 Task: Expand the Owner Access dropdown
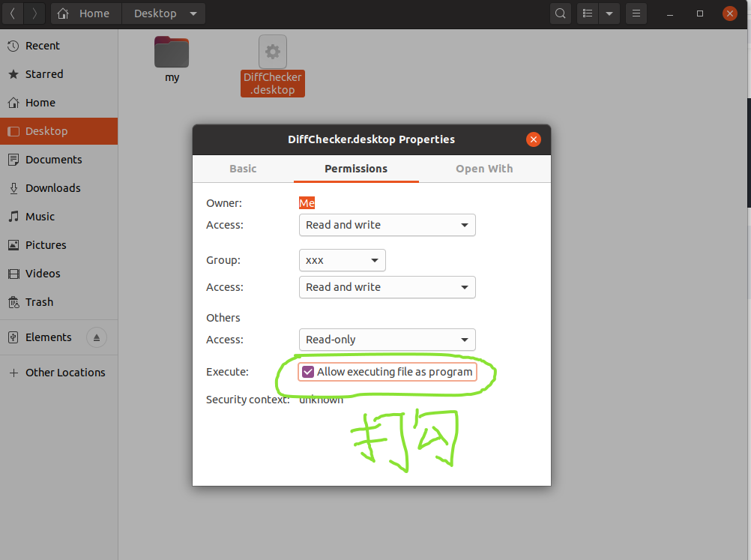pyautogui.click(x=387, y=225)
